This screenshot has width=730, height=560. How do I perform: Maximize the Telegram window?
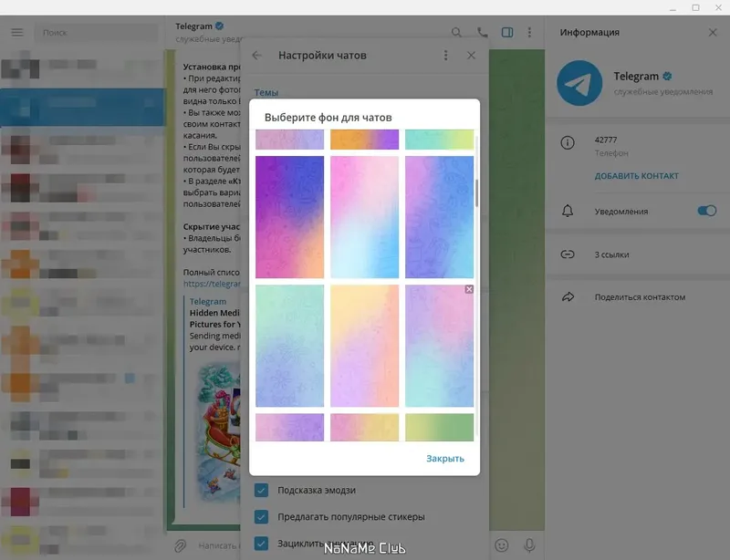click(x=695, y=8)
